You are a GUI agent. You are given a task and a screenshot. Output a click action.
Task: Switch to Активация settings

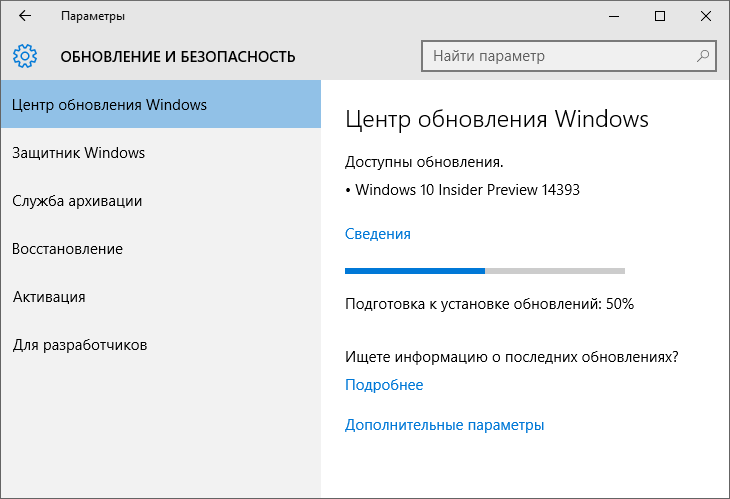tap(49, 297)
